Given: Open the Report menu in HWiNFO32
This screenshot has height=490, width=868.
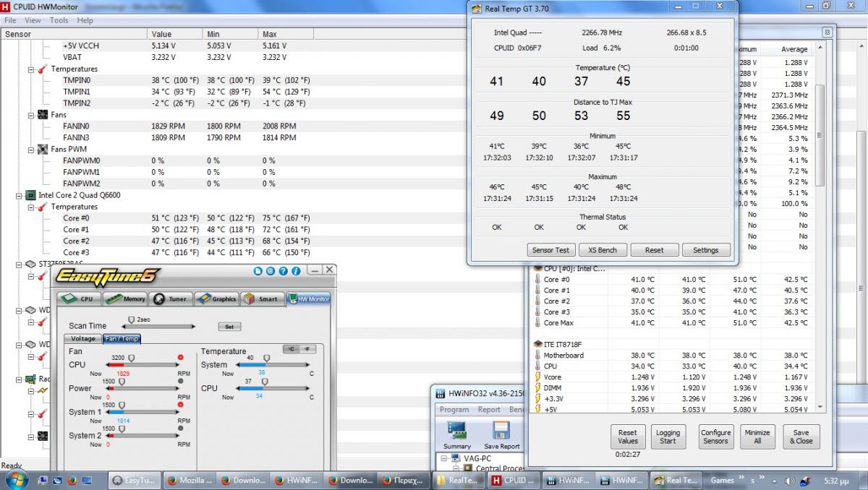Looking at the screenshot, I should [x=489, y=409].
